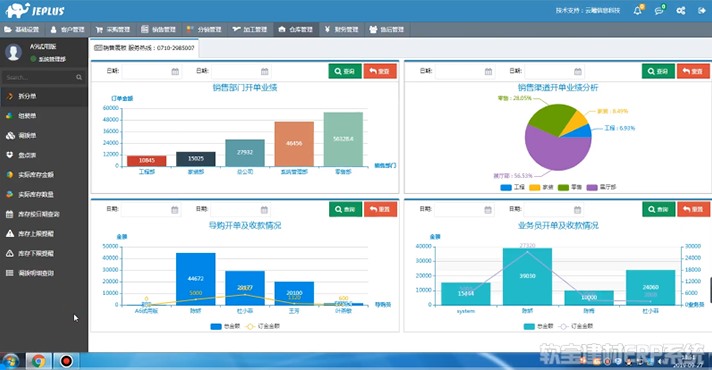Click the sidebar search magnifier icon
Viewport: 712px width, 370px height.
(79, 77)
